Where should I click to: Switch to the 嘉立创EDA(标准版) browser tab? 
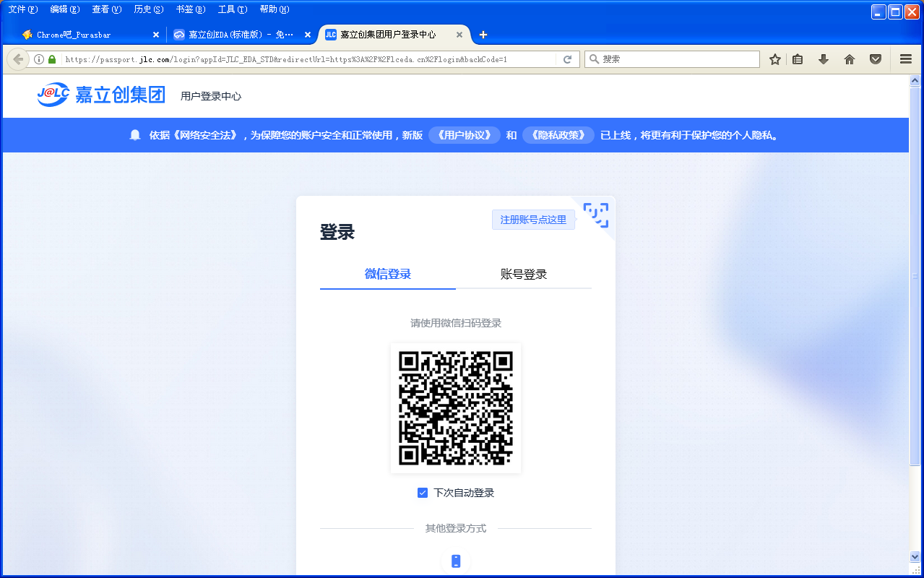click(x=243, y=35)
